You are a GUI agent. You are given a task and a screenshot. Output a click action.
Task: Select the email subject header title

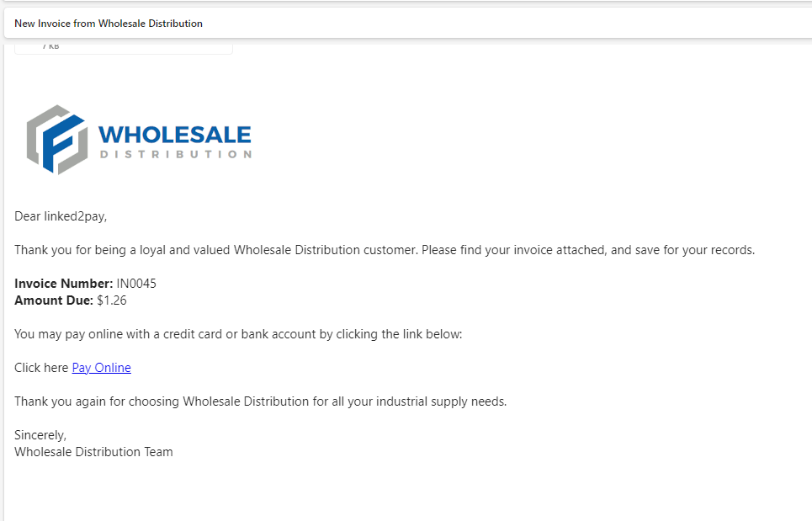109,24
